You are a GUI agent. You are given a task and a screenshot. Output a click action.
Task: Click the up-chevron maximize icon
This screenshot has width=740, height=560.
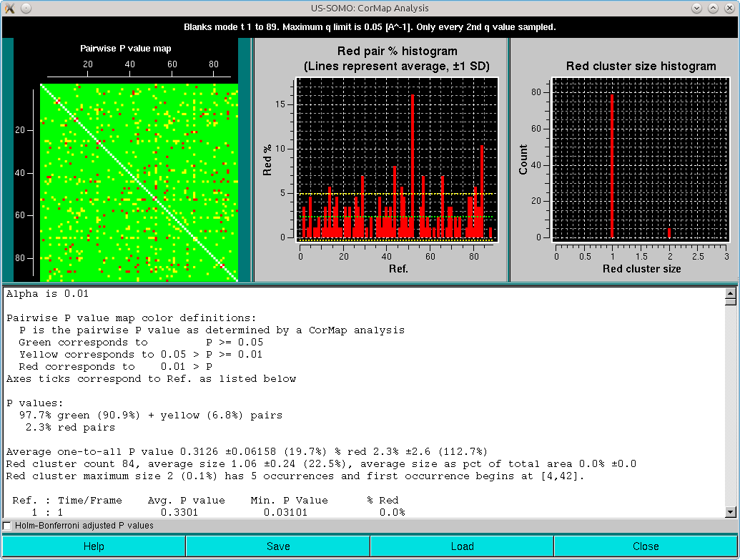pos(713,8)
